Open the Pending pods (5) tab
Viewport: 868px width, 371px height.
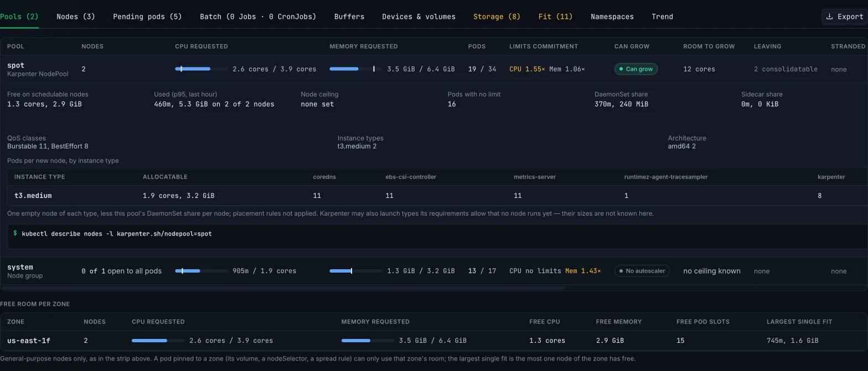pos(147,17)
